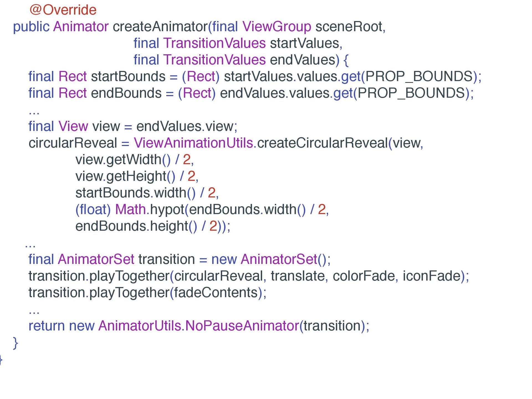Click the startBounds variable declaration
The width and height of the screenshot is (532, 399).
128,76
